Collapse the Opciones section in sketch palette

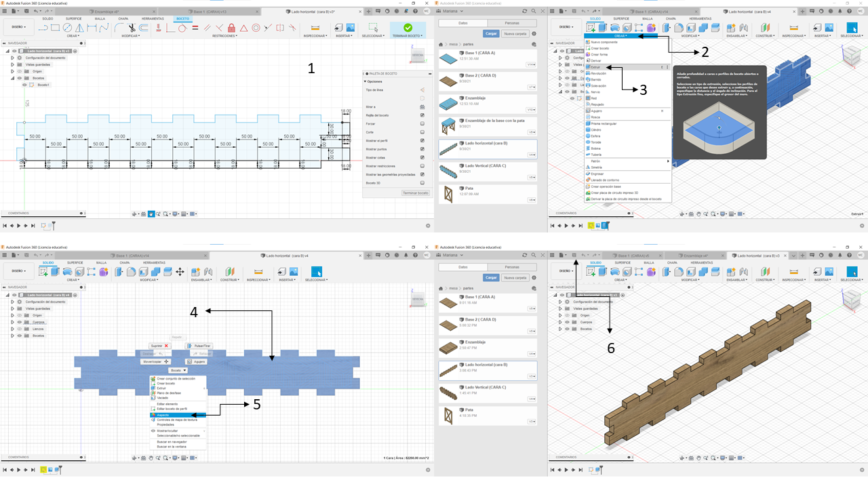[365, 81]
